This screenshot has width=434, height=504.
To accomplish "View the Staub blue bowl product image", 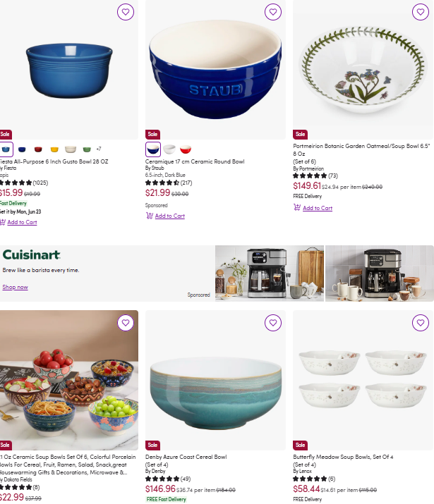I will [215, 70].
